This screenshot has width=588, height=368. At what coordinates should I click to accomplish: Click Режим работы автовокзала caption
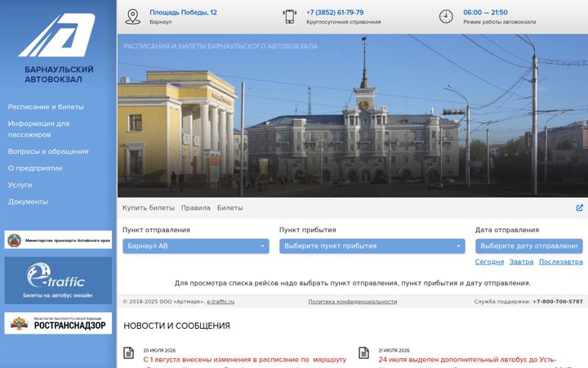point(500,22)
